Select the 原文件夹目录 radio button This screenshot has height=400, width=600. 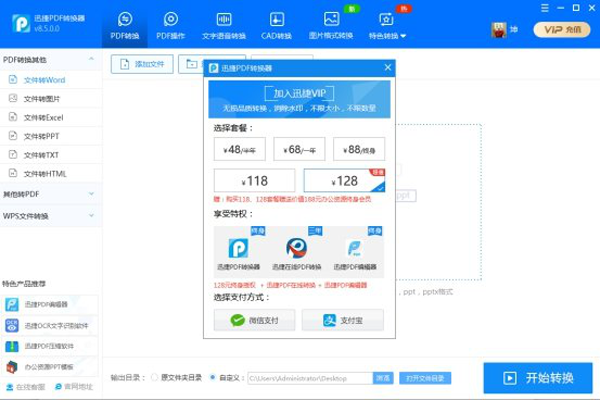pyautogui.click(x=154, y=378)
